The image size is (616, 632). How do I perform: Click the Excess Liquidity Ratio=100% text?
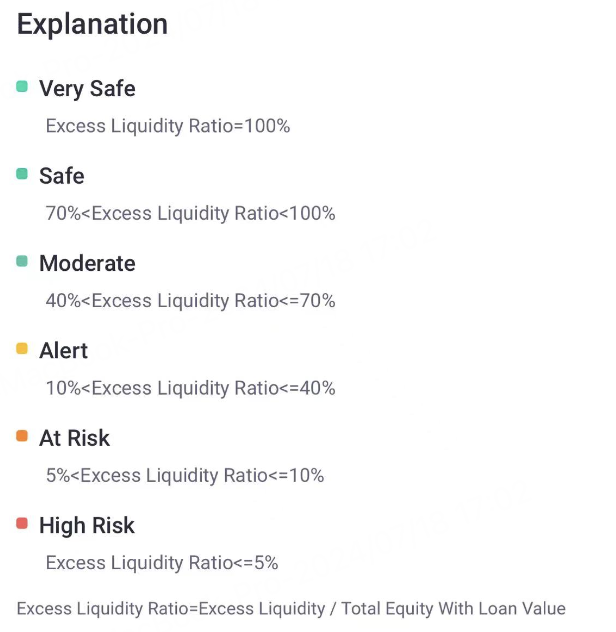168,126
